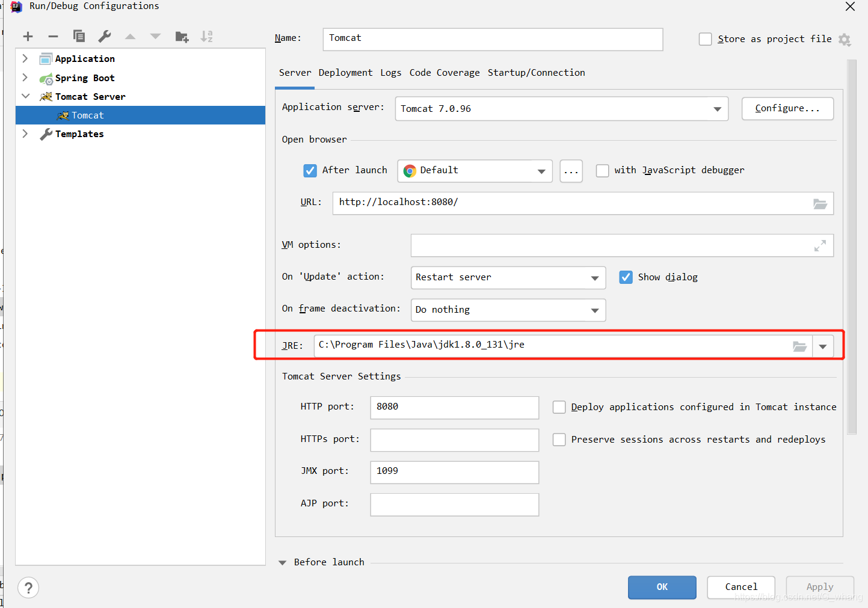The height and width of the screenshot is (608, 868).
Task: Click the Apply button
Action: 820,588
